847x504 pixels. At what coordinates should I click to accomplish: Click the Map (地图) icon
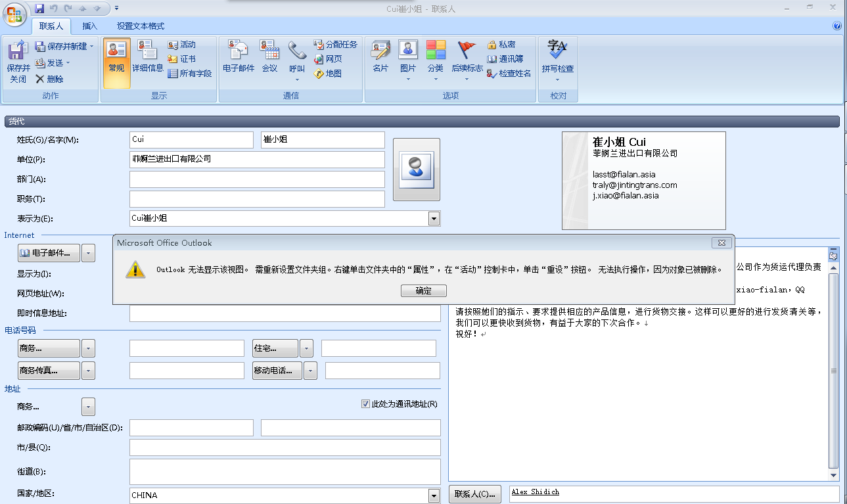pos(328,74)
